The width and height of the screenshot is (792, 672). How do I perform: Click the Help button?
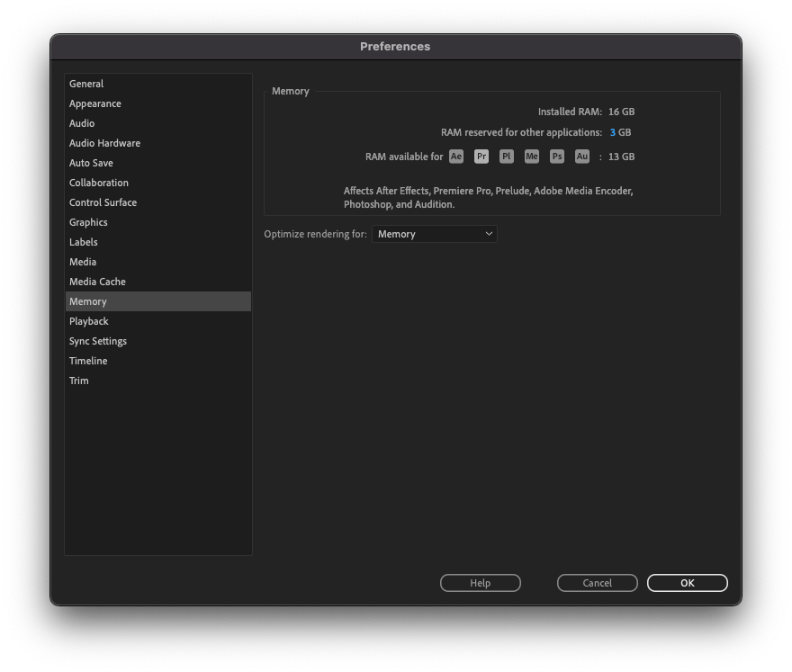(480, 582)
